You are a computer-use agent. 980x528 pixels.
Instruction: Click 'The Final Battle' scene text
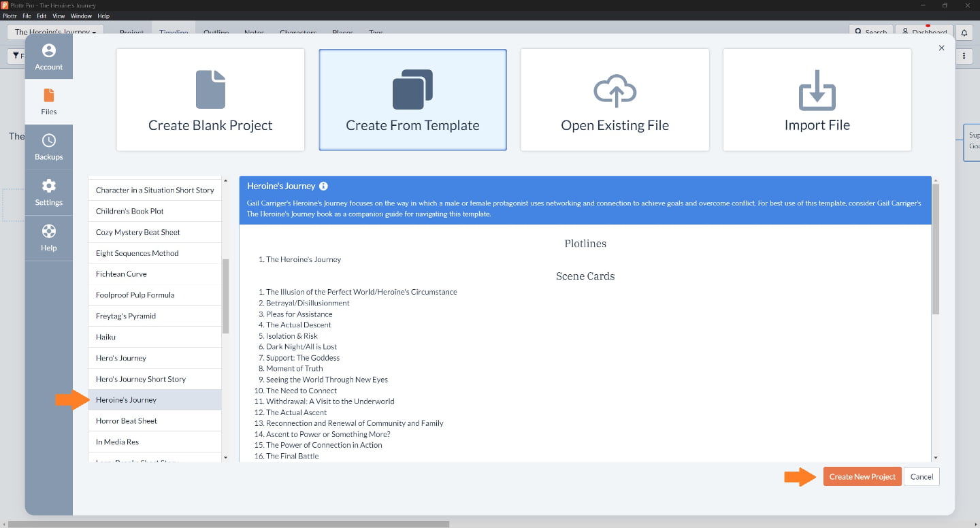(293, 456)
